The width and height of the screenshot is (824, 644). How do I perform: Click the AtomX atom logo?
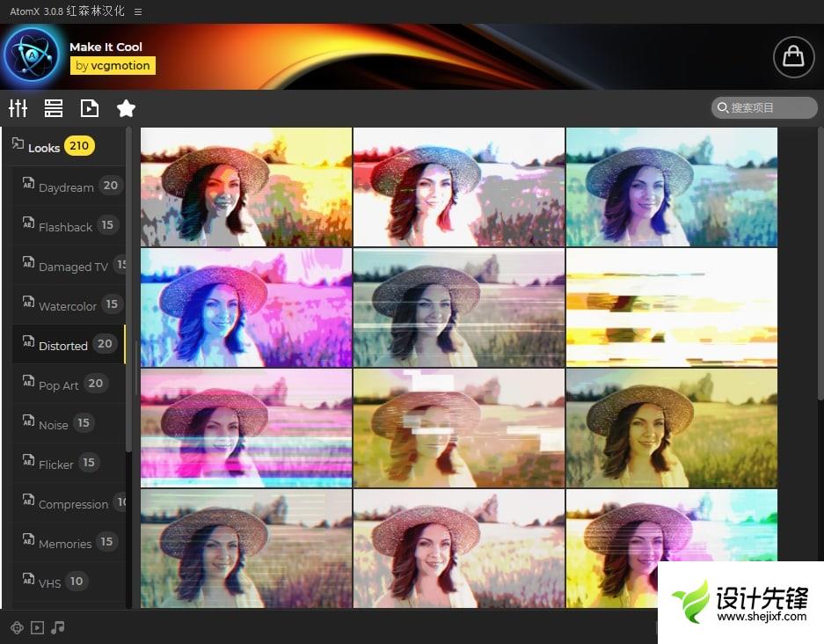pyautogui.click(x=31, y=57)
